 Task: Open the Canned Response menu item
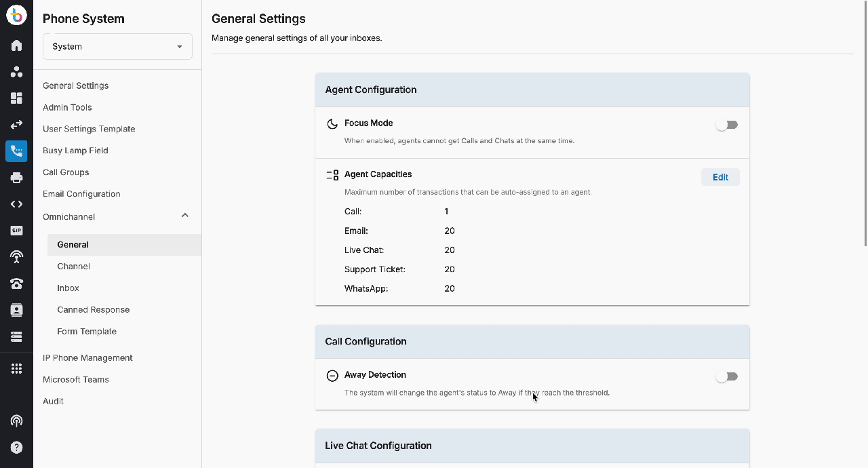(x=93, y=310)
